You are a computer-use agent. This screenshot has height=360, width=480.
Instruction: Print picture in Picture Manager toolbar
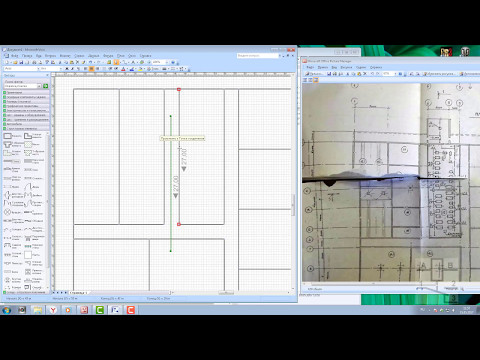[335, 74]
